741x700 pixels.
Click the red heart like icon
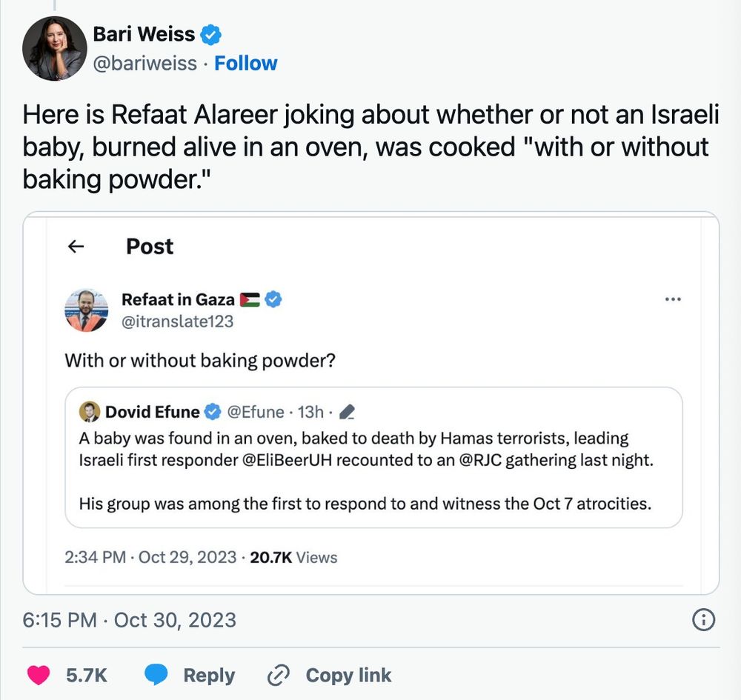(39, 675)
